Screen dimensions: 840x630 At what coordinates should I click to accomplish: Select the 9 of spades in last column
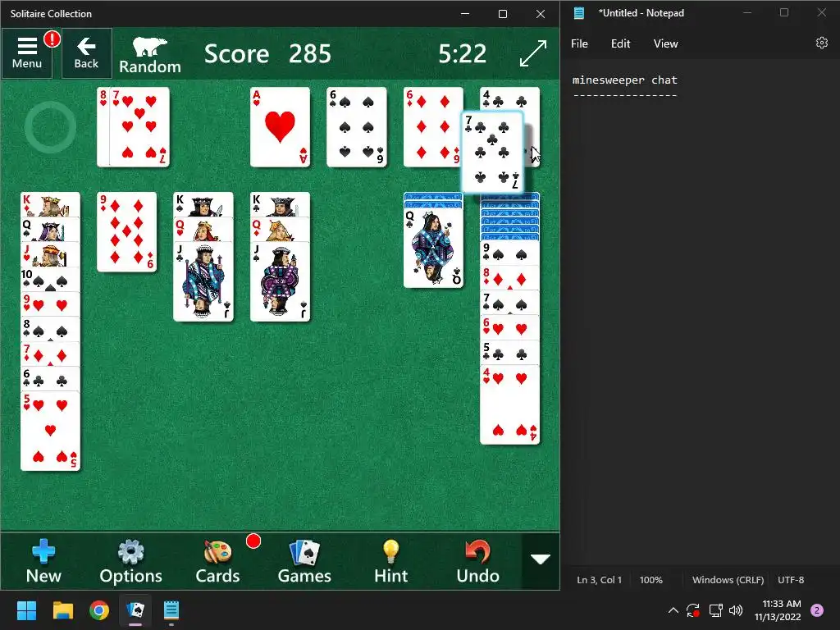[510, 253]
